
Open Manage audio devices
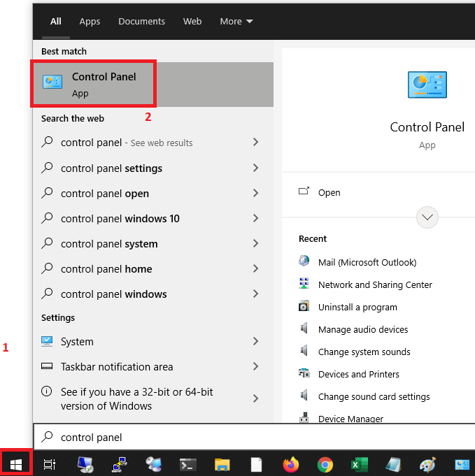(363, 329)
